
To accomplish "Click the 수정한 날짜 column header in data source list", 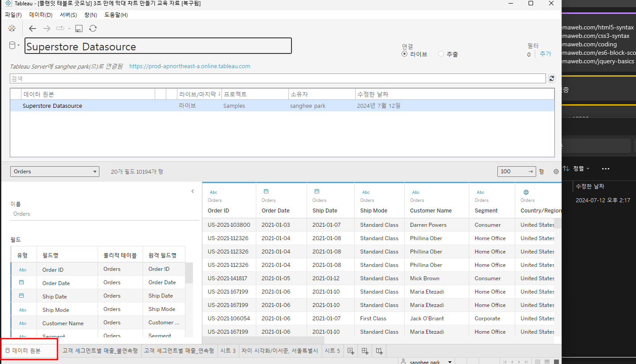I will click(455, 94).
